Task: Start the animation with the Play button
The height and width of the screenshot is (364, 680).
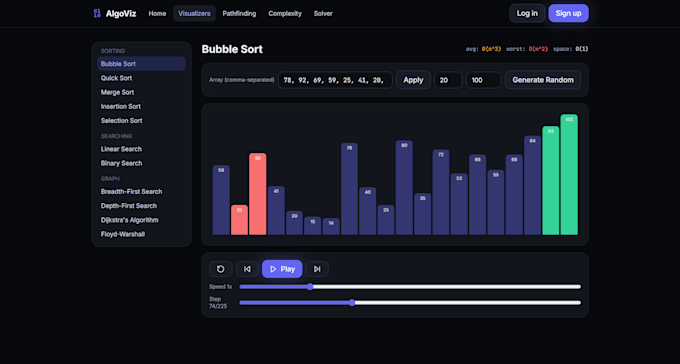Action: click(x=282, y=269)
